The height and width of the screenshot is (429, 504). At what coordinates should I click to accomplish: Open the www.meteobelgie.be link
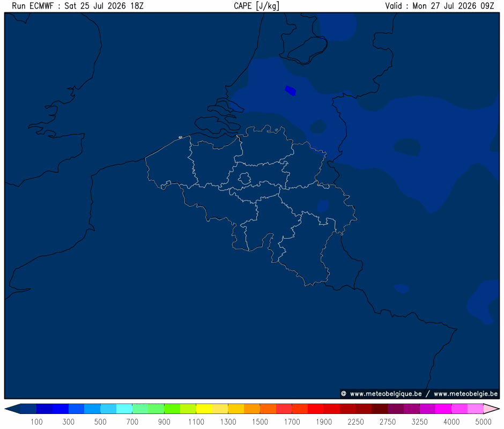[x=465, y=394]
